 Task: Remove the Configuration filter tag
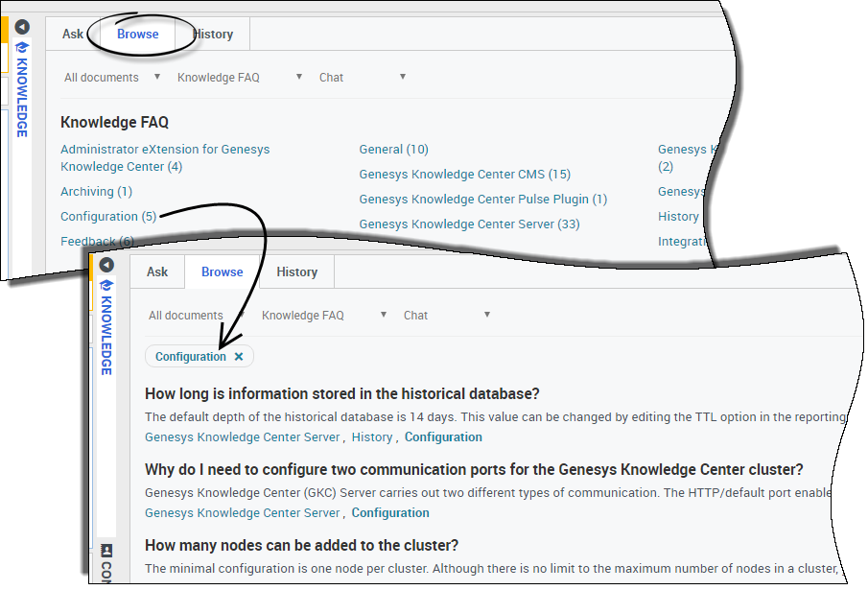(x=239, y=357)
